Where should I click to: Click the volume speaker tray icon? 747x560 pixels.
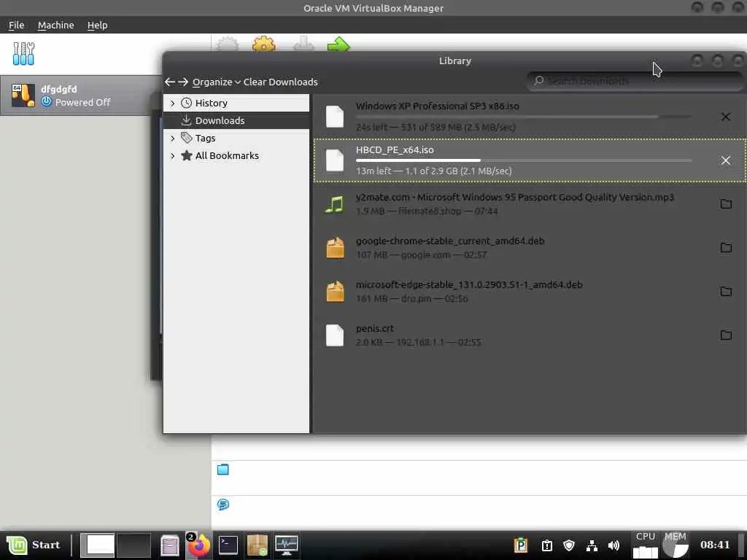point(614,545)
